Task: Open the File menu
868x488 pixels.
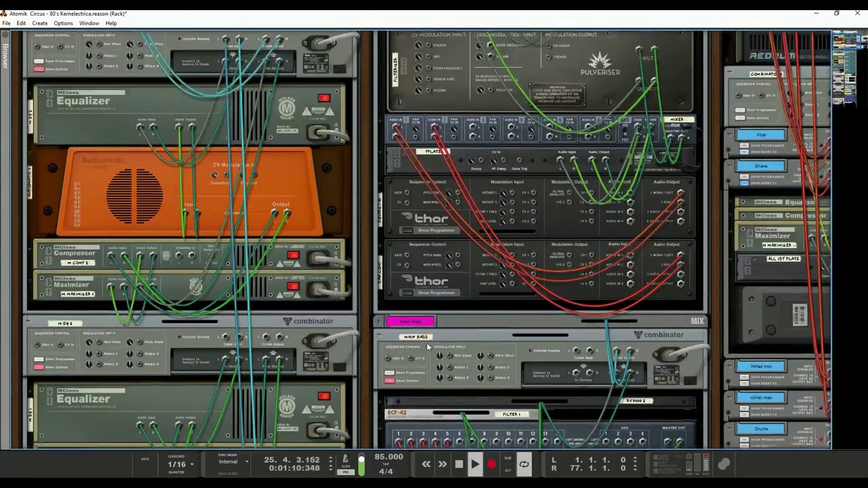Action: 6,23
